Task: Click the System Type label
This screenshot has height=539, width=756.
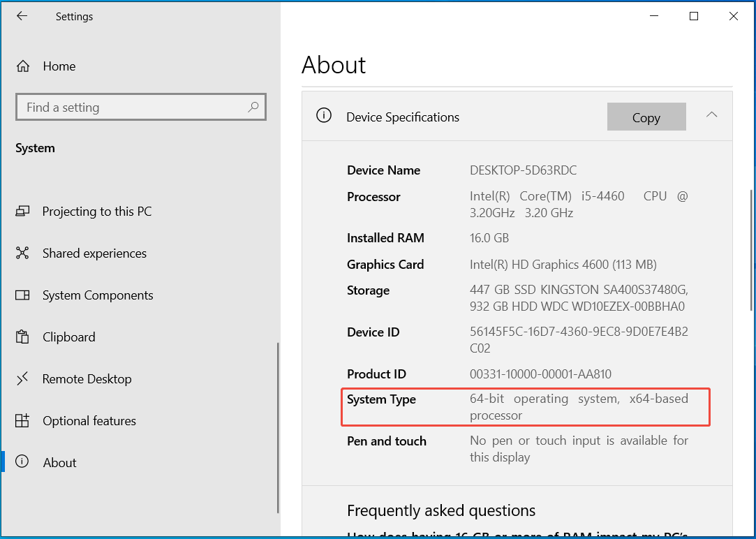Action: (381, 399)
